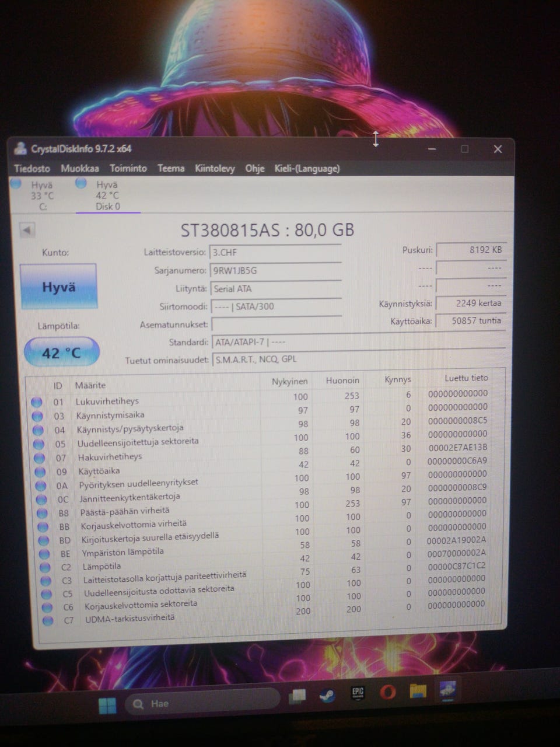This screenshot has height=747, width=560.
Task: Click the raw value 00000000C6A9
Action: [x=457, y=461]
